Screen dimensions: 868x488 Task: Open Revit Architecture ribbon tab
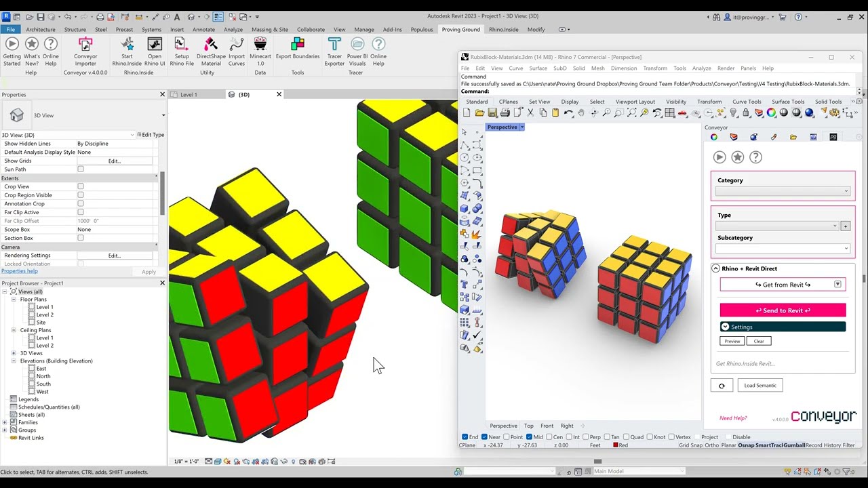[41, 30]
